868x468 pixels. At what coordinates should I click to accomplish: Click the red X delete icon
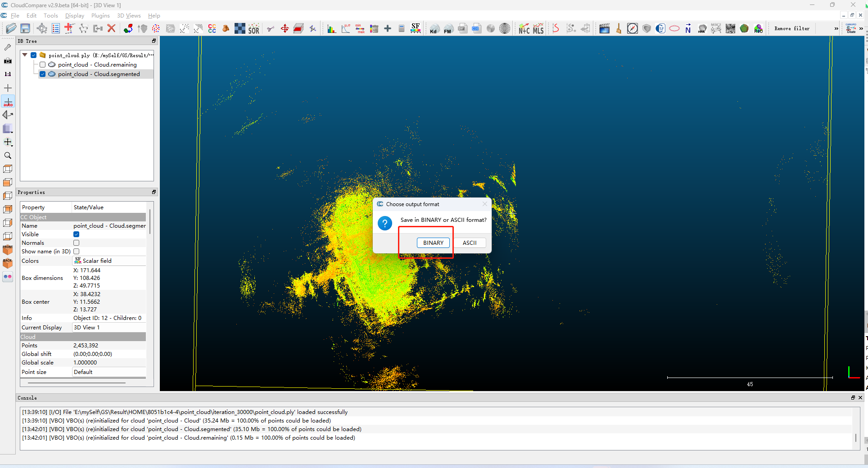[x=112, y=28]
